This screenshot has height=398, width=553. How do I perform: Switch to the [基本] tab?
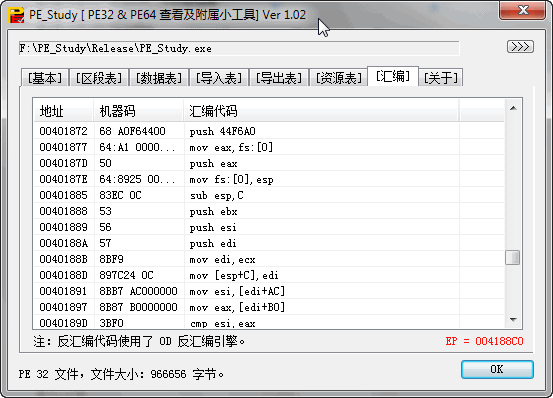coord(45,78)
